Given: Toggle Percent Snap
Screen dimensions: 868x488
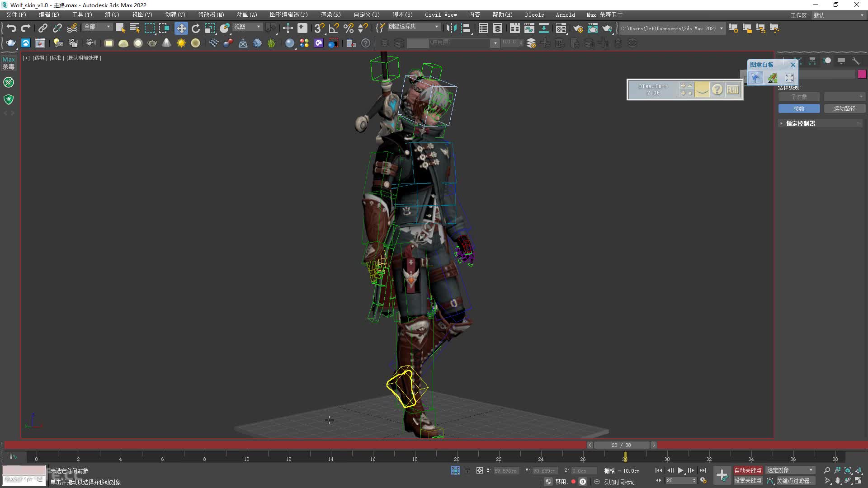Looking at the screenshot, I should pos(348,28).
